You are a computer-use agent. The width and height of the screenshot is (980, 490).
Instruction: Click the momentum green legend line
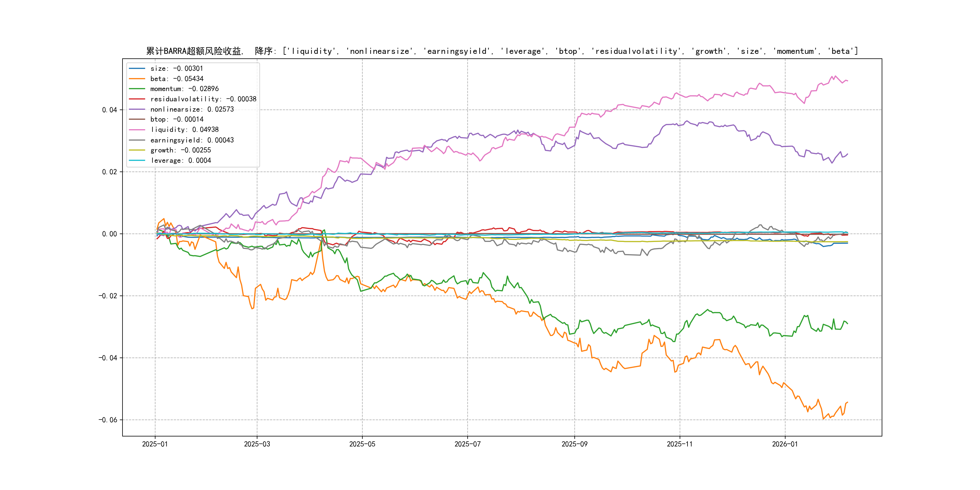pos(137,89)
